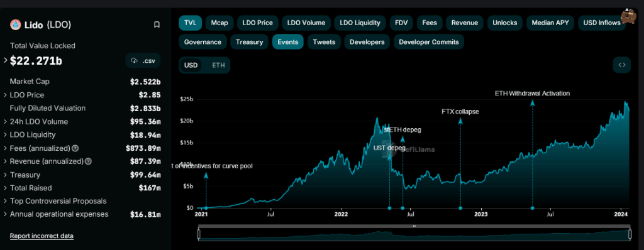The image size is (644, 250).
Task: Click the $167m total raised value
Action: coord(150,188)
